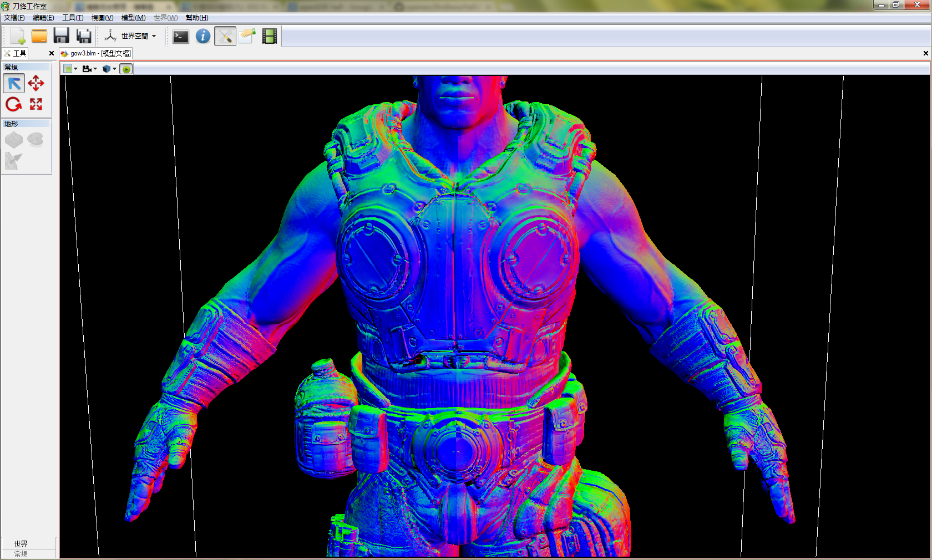Screen dimensions: 932x560
Task: Click the grayed terrain paint tool
Action: click(x=13, y=161)
